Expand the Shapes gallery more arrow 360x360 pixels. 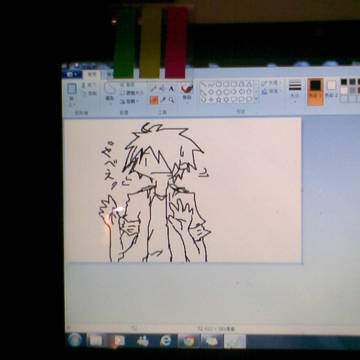[x=257, y=99]
